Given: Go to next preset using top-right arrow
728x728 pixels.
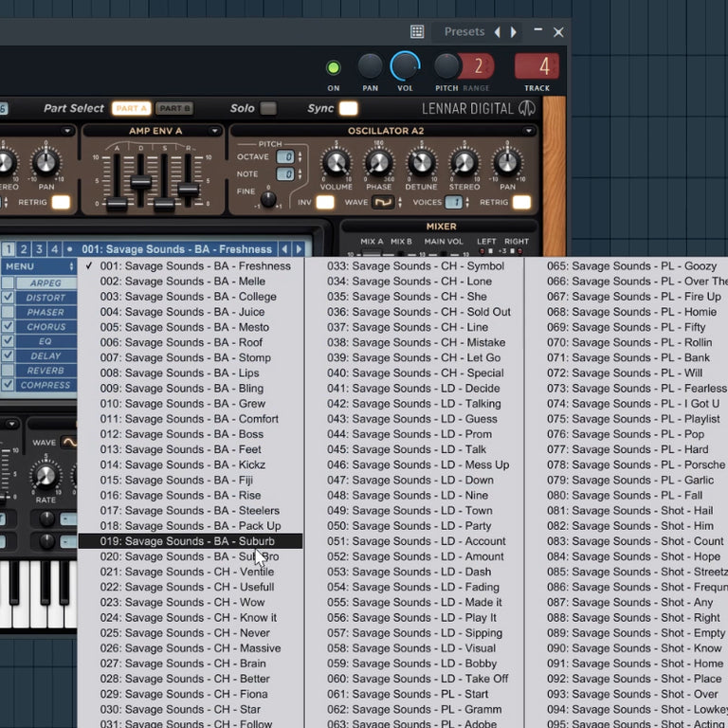Looking at the screenshot, I should point(514,32).
